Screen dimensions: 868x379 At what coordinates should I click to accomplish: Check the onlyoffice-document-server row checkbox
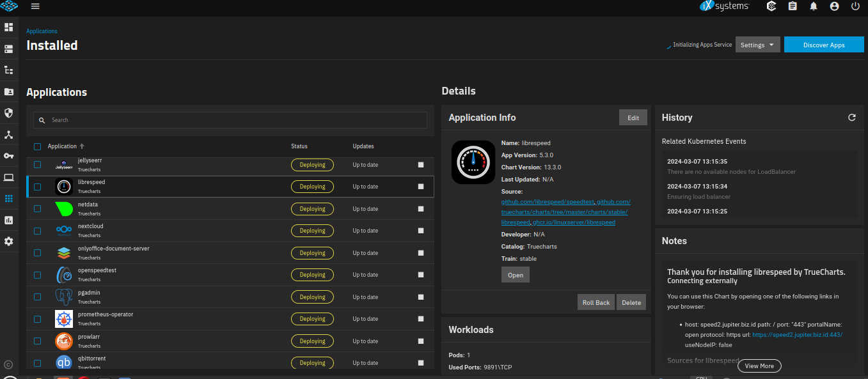pos(37,253)
